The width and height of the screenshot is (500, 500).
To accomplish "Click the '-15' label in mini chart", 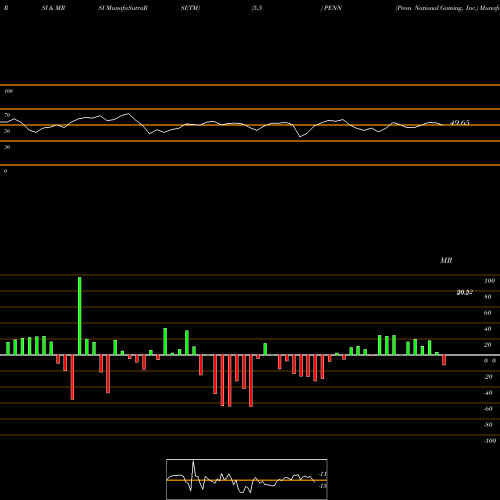I will (323, 486).
